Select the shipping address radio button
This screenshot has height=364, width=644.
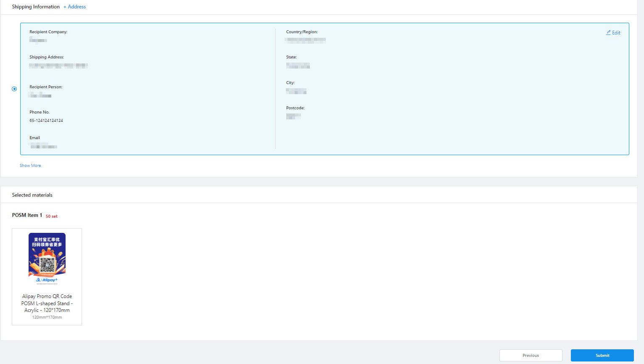[14, 89]
